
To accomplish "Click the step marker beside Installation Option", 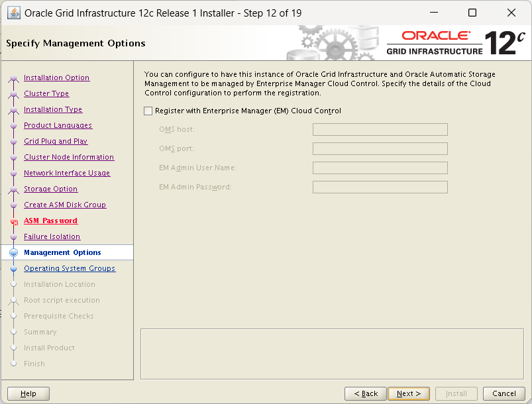I will (13, 78).
